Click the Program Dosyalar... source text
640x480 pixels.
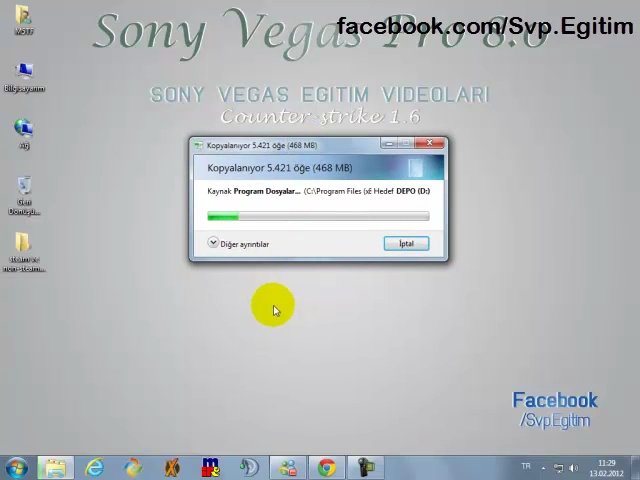point(267,191)
